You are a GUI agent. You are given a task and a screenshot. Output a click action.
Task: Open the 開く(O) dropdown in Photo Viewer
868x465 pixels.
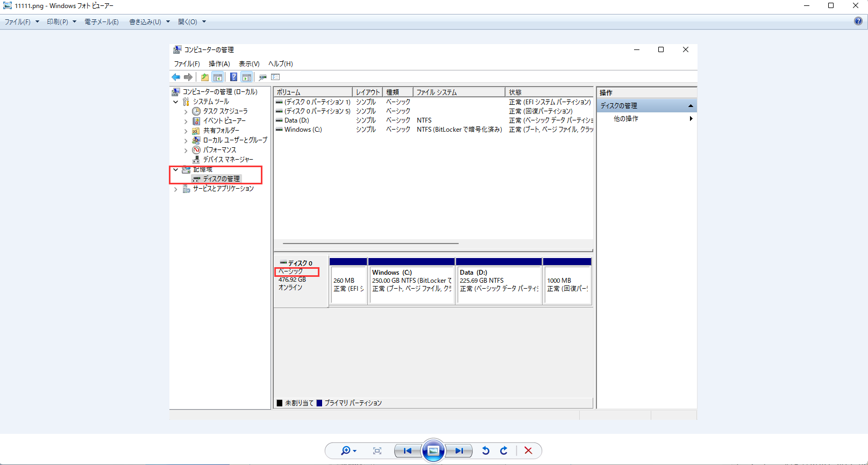click(x=192, y=22)
